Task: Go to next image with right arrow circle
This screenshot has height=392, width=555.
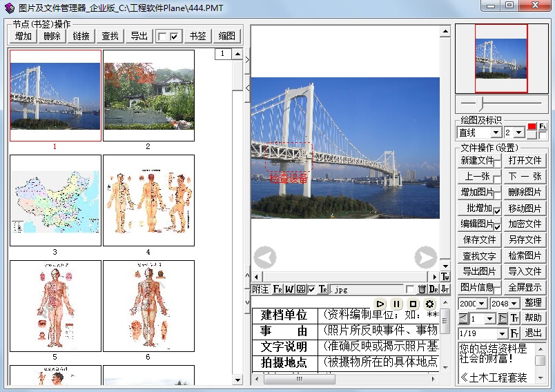Action: point(425,258)
